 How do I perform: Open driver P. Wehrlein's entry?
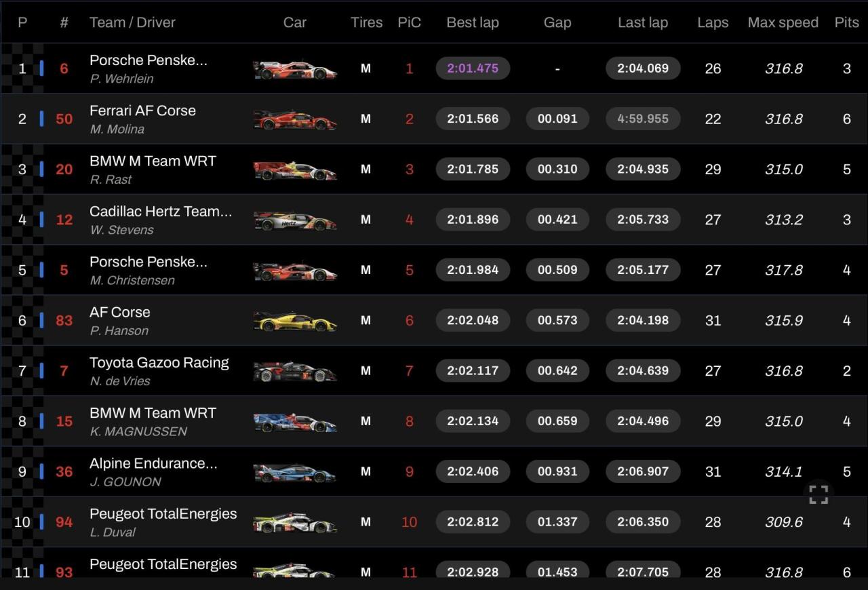click(x=121, y=79)
